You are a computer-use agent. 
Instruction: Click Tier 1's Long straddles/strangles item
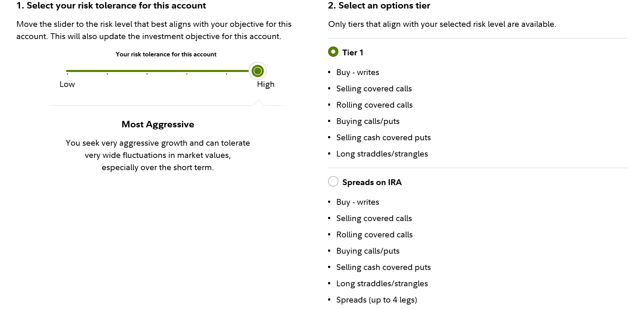click(x=382, y=154)
